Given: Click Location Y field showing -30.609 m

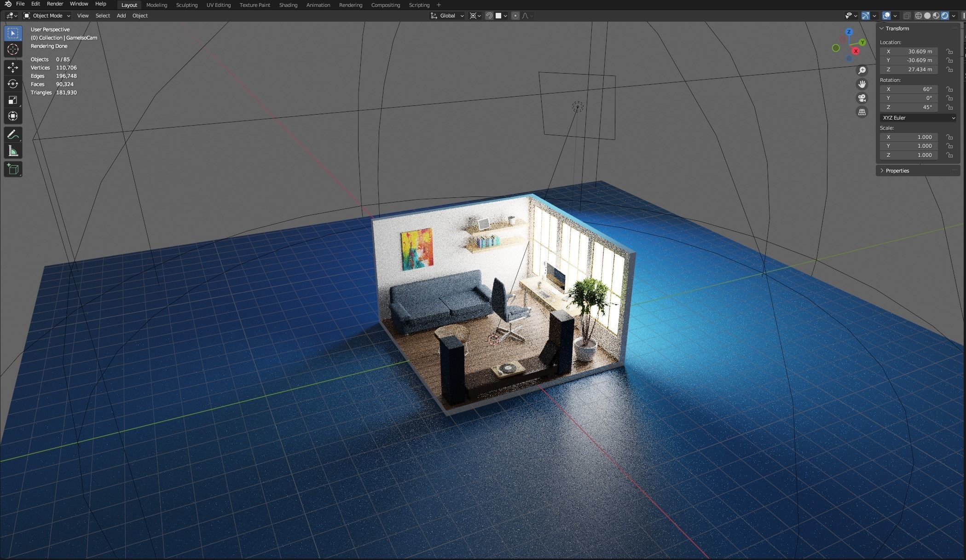Looking at the screenshot, I should (x=908, y=60).
